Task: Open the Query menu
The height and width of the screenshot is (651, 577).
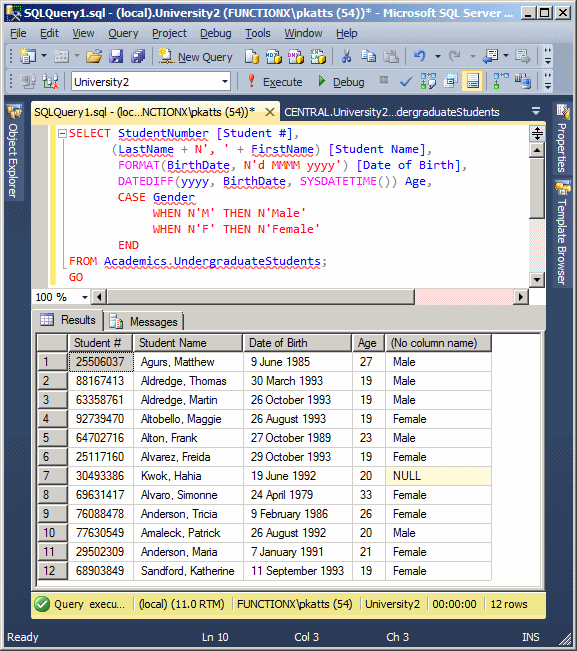Action: (123, 33)
